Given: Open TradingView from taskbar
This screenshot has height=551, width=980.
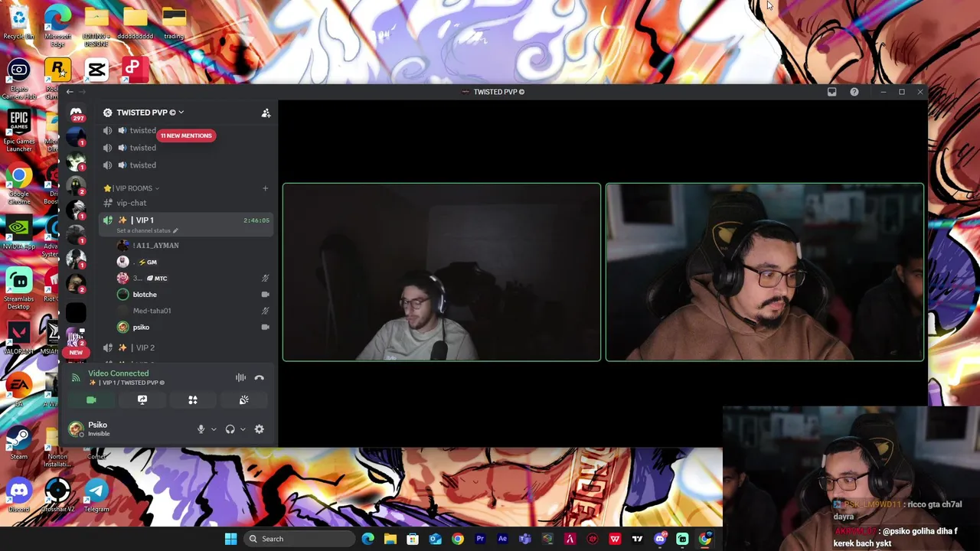Looking at the screenshot, I should point(637,539).
